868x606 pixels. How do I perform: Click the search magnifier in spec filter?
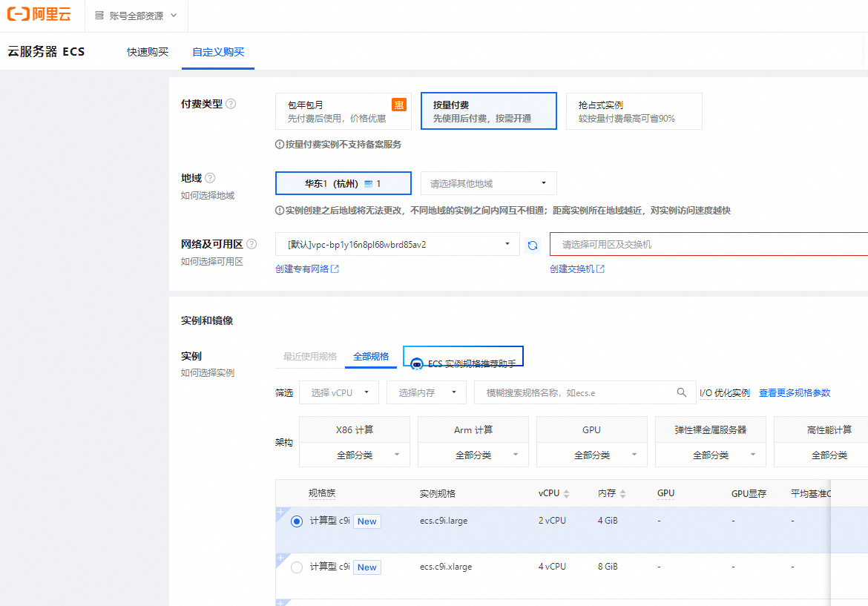(x=682, y=392)
